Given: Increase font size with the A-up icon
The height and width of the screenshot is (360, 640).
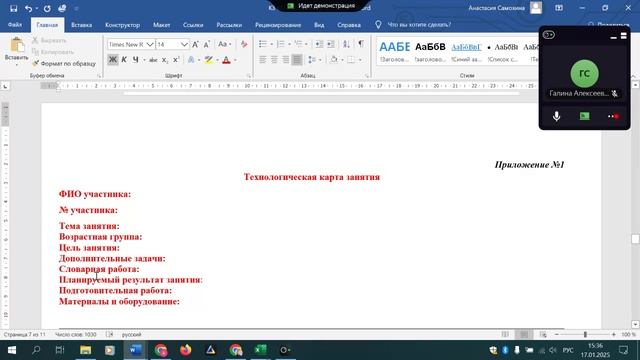Looking at the screenshot, I should pyautogui.click(x=196, y=44).
